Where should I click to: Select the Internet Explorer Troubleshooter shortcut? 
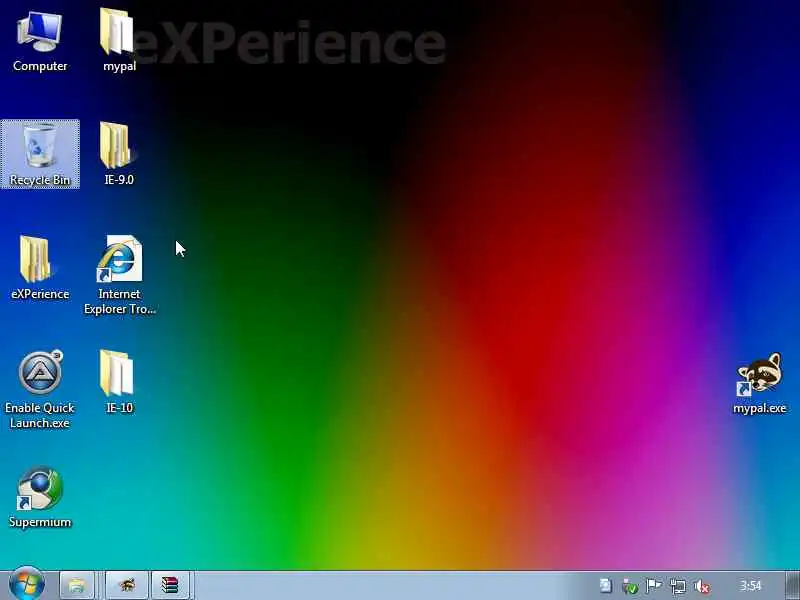tap(119, 274)
